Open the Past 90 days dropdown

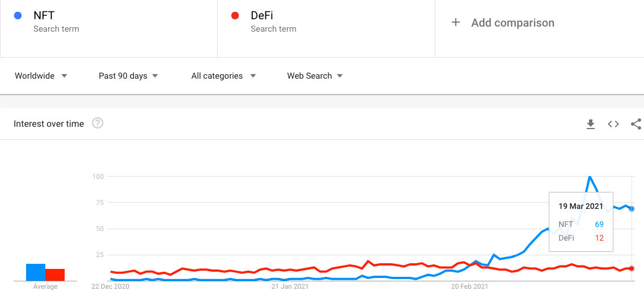[x=128, y=76]
